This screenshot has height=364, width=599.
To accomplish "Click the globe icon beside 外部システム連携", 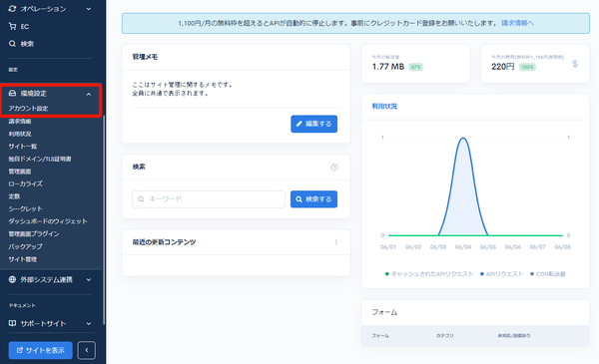I will (12, 279).
